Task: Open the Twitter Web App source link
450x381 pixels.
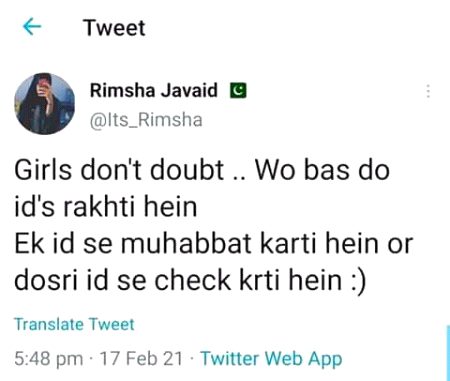Action: pos(271,359)
